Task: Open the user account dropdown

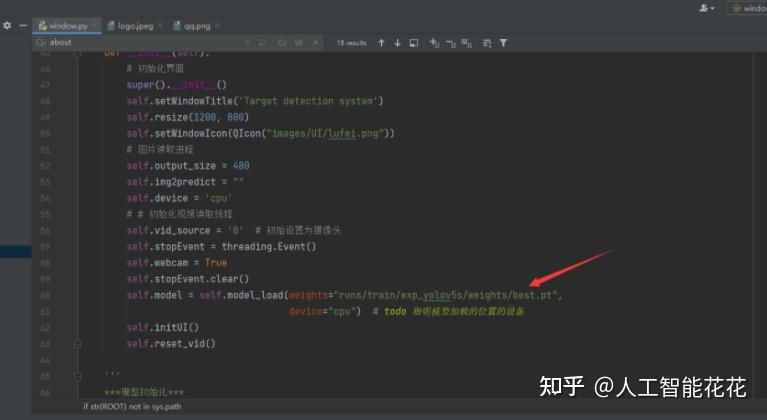Action: pos(707,8)
